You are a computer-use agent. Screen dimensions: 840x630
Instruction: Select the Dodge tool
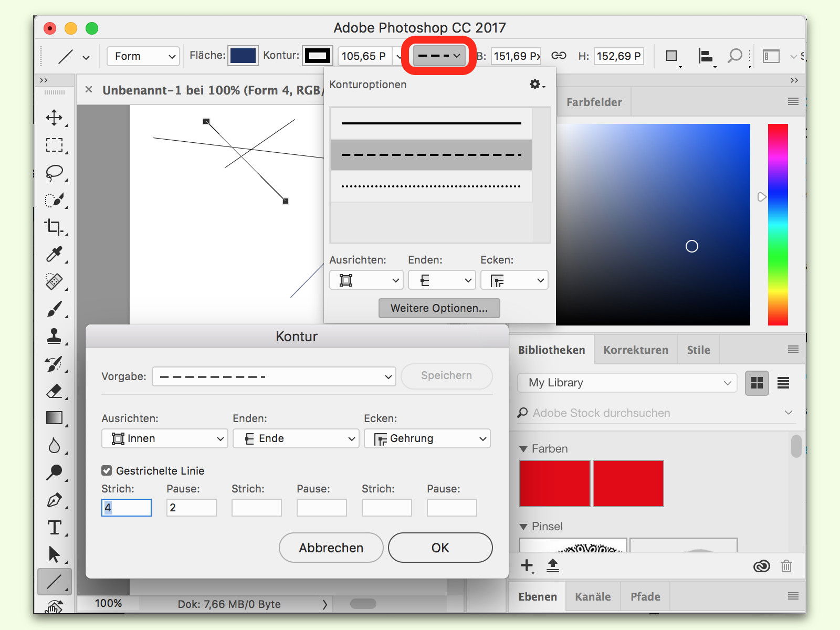coord(54,472)
